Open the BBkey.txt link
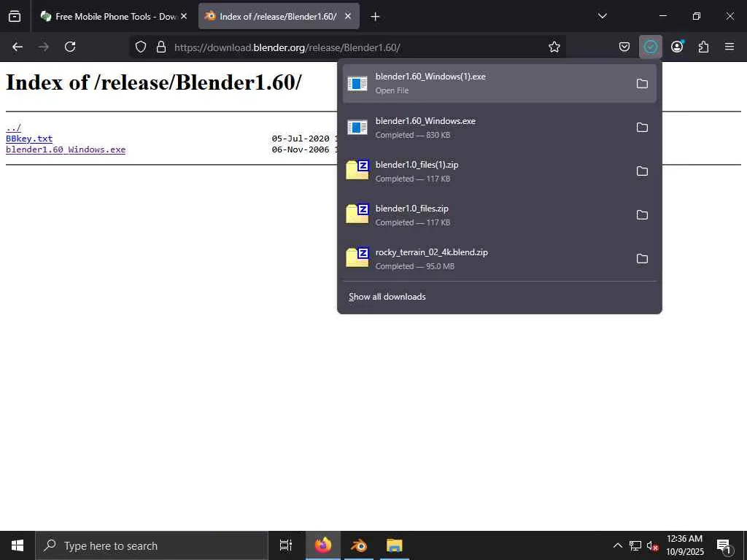The image size is (747, 560). coord(29,139)
